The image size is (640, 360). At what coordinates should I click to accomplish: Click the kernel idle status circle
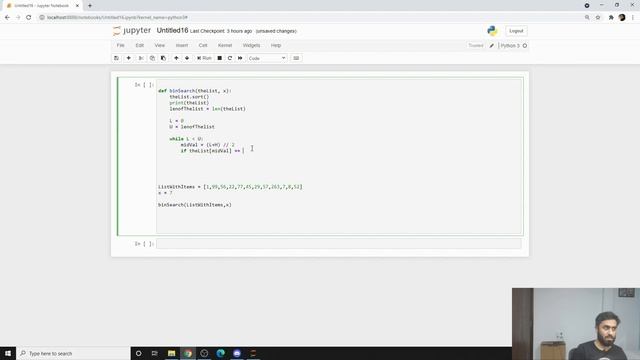click(525, 46)
